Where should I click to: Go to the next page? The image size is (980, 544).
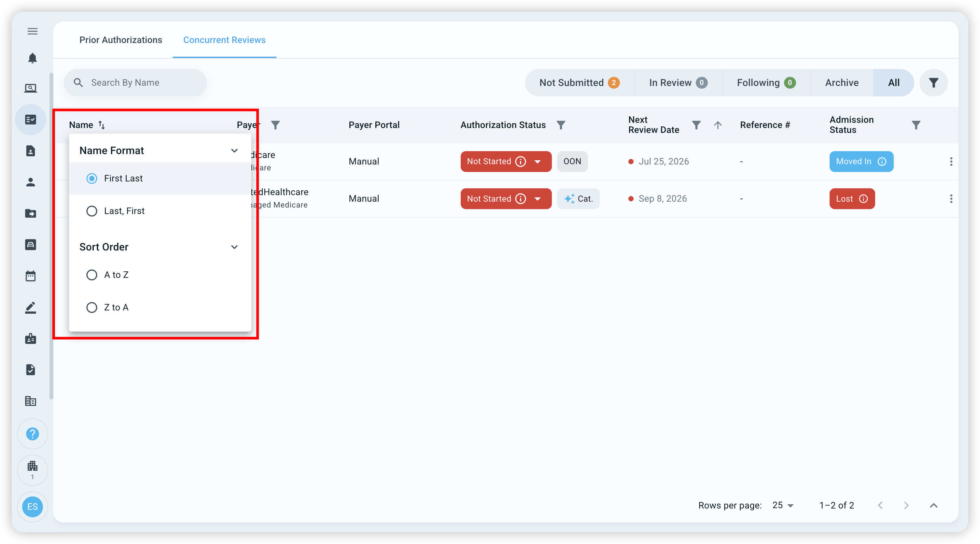(906, 506)
